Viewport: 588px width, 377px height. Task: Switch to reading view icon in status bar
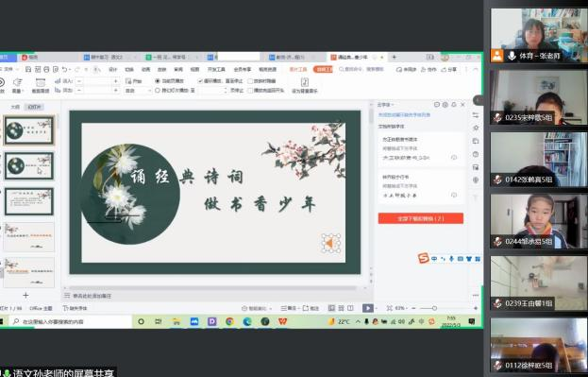pyautogui.click(x=350, y=308)
